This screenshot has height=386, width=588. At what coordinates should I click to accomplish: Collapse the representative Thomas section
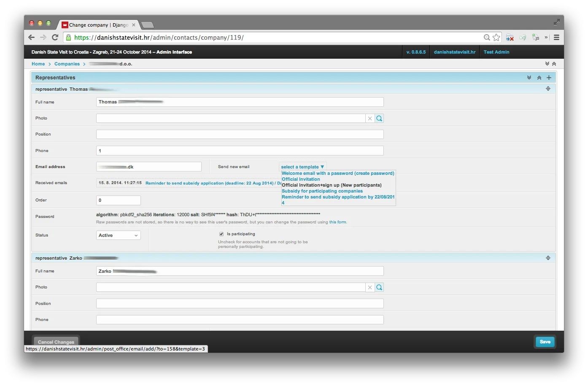click(x=548, y=89)
